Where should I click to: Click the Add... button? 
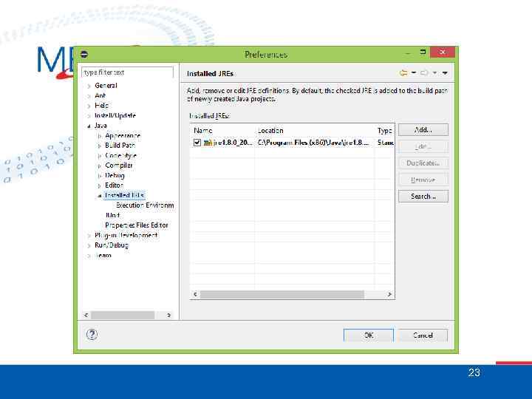[x=423, y=129]
